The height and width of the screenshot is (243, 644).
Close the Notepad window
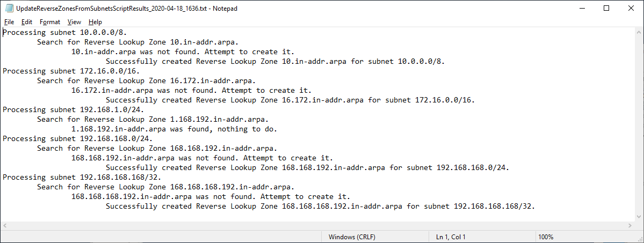tap(631, 9)
